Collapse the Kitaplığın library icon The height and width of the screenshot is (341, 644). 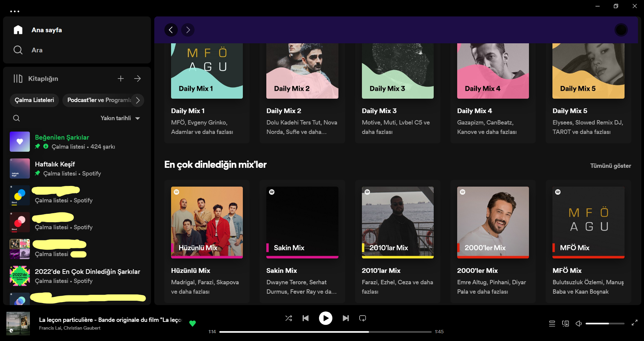pos(18,79)
